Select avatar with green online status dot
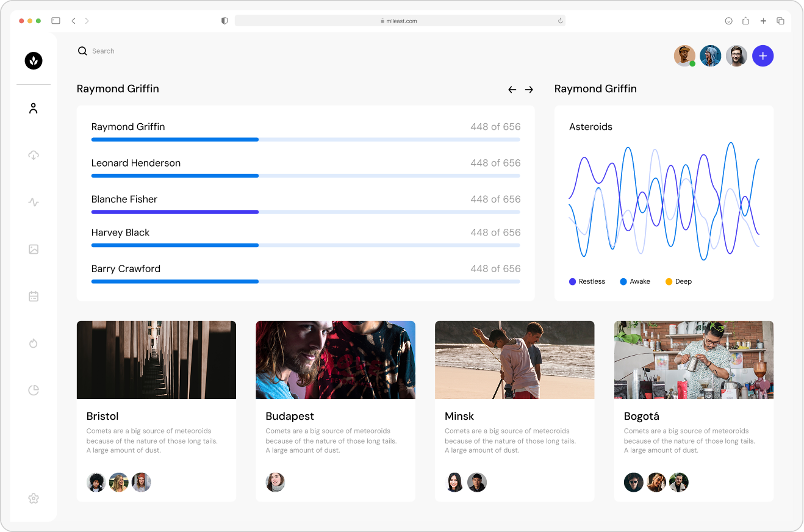 pos(684,56)
